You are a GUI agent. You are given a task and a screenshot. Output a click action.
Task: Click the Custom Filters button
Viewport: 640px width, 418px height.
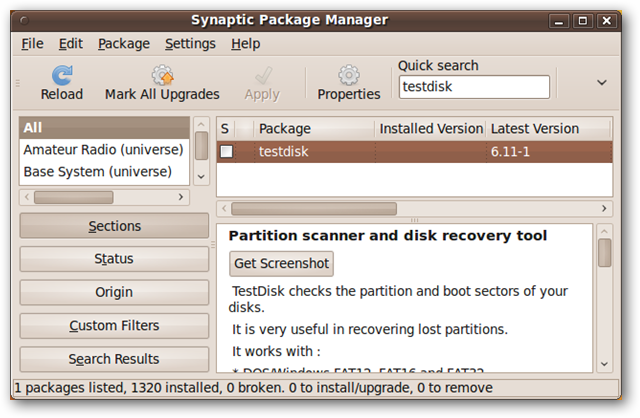114,326
